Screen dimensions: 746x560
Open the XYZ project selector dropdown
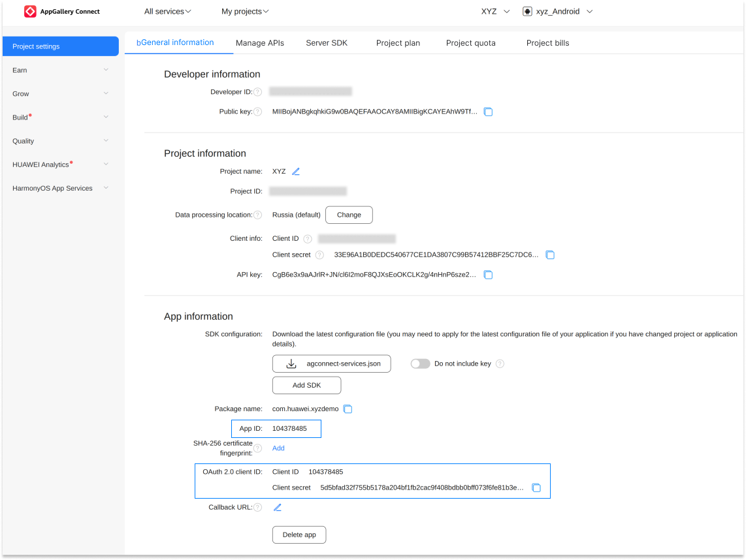pos(495,11)
